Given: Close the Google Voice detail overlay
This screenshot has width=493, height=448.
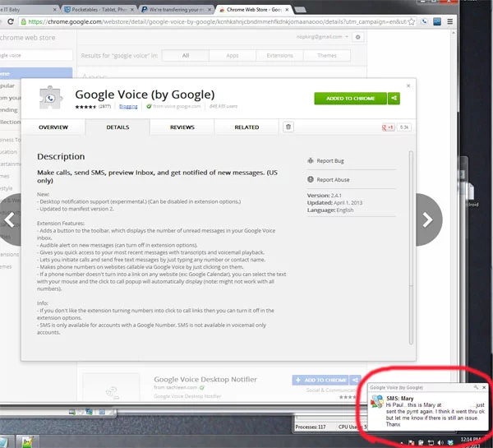Looking at the screenshot, I should [x=408, y=85].
